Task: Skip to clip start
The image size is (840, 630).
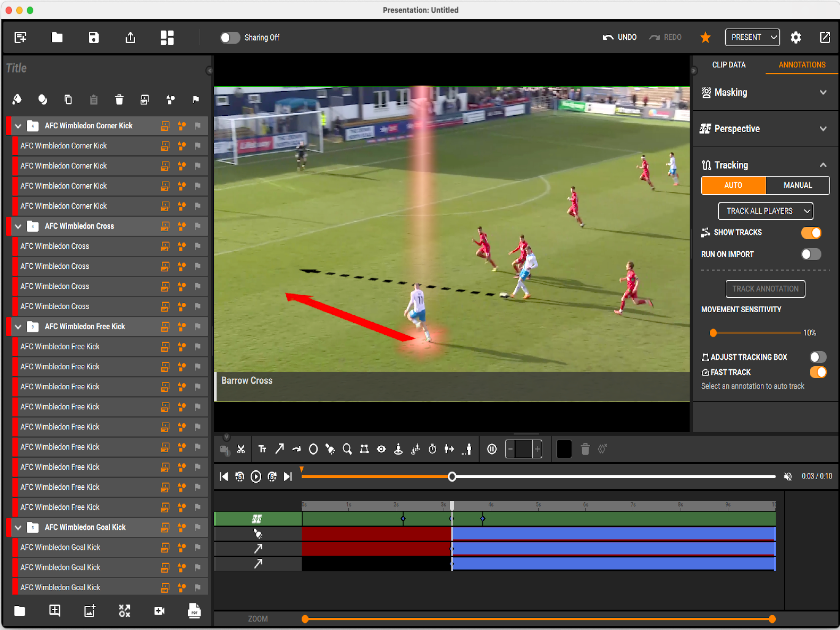Action: (224, 476)
